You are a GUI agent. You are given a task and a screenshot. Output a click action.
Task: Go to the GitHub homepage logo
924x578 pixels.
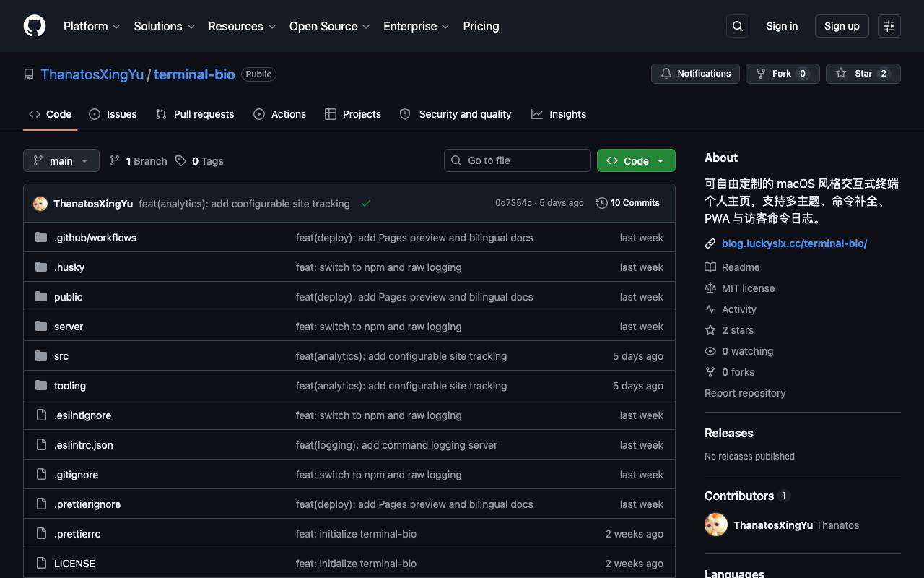[35, 26]
